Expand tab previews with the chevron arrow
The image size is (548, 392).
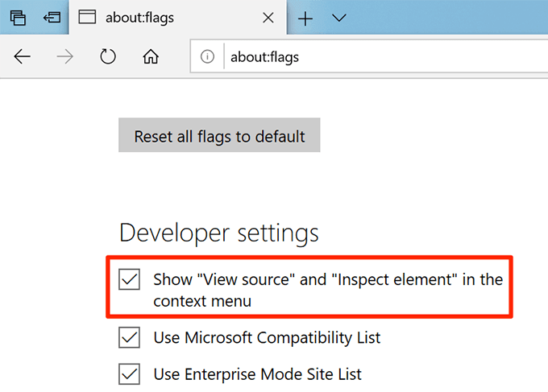[x=339, y=18]
